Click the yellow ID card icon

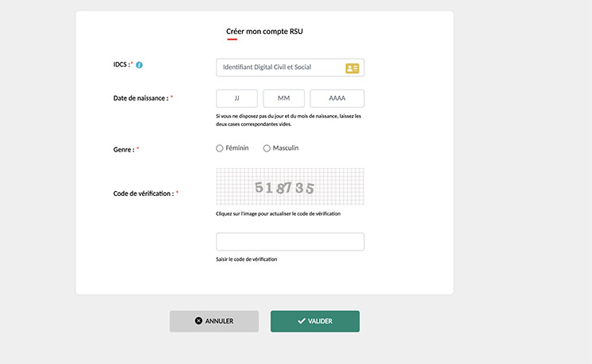click(x=352, y=68)
